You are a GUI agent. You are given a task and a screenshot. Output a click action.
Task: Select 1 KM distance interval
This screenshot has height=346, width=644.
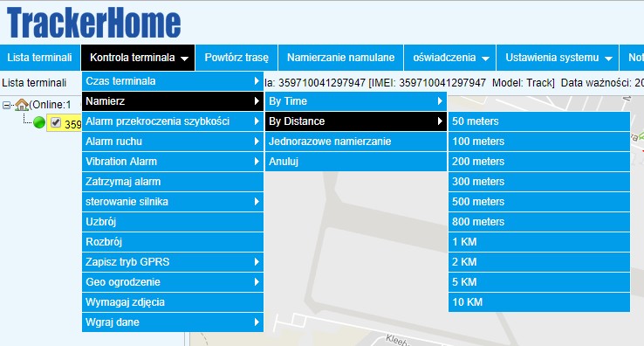(x=539, y=242)
